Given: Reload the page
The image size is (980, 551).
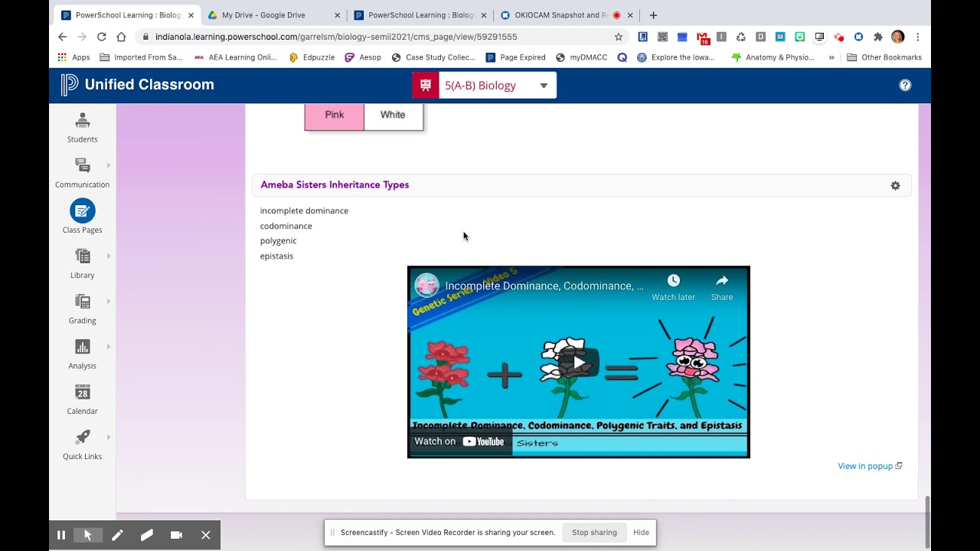Looking at the screenshot, I should 101,37.
